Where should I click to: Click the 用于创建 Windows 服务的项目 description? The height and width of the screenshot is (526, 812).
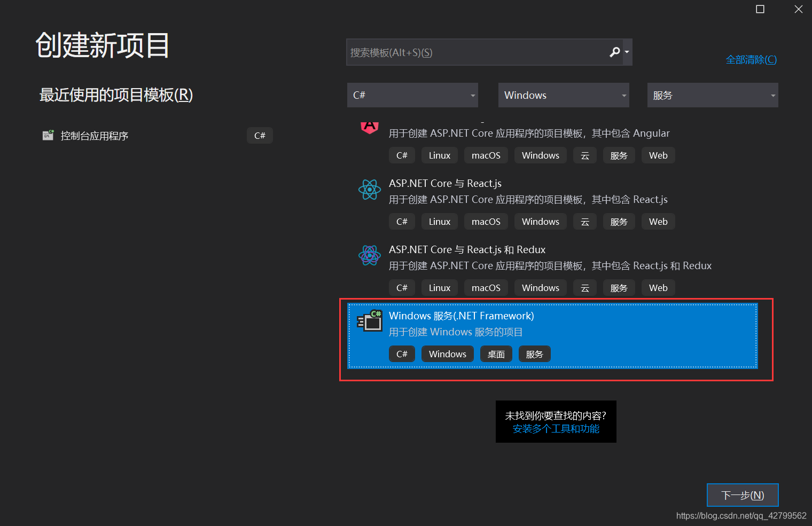tap(456, 332)
